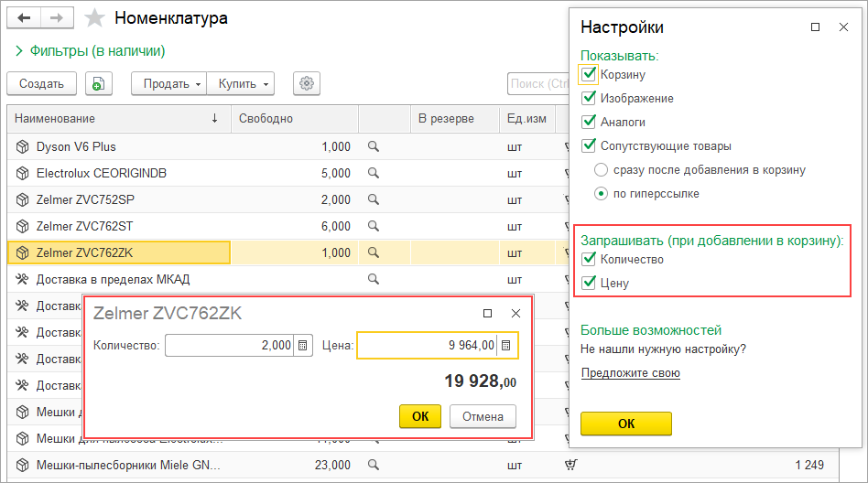Navigate back with the left arrow
The height and width of the screenshot is (483, 868).
[24, 18]
